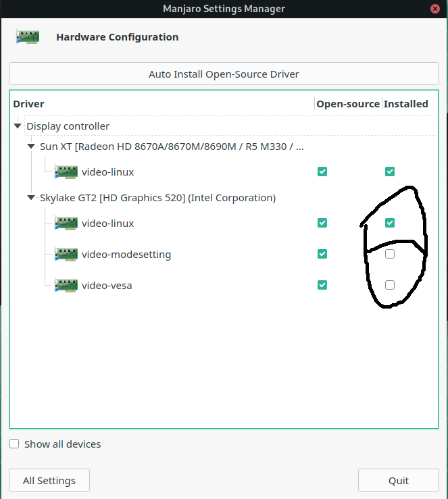
Task: Click the video-linux driver icon under Skylake GT2
Action: click(x=66, y=223)
